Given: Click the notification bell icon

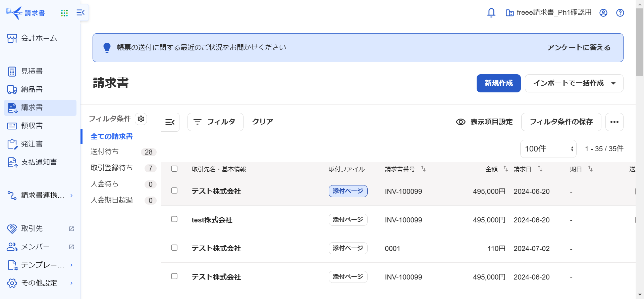Looking at the screenshot, I should point(491,13).
